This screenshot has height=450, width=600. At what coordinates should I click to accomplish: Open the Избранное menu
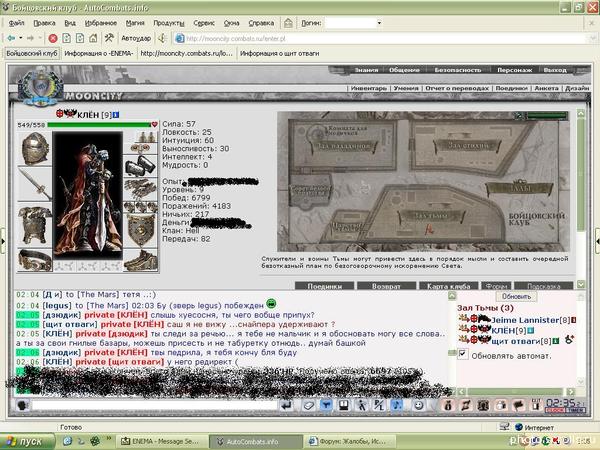tap(101, 23)
